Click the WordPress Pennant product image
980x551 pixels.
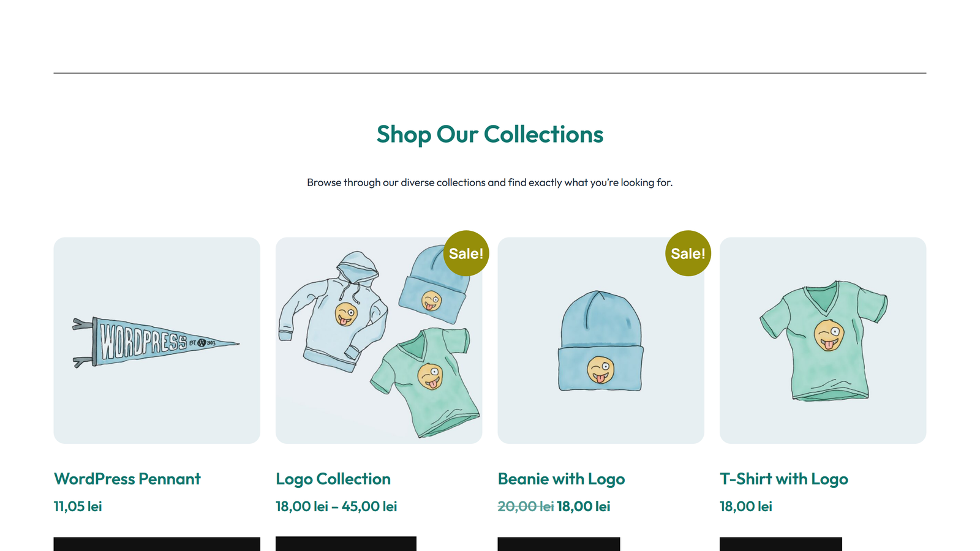coord(156,340)
